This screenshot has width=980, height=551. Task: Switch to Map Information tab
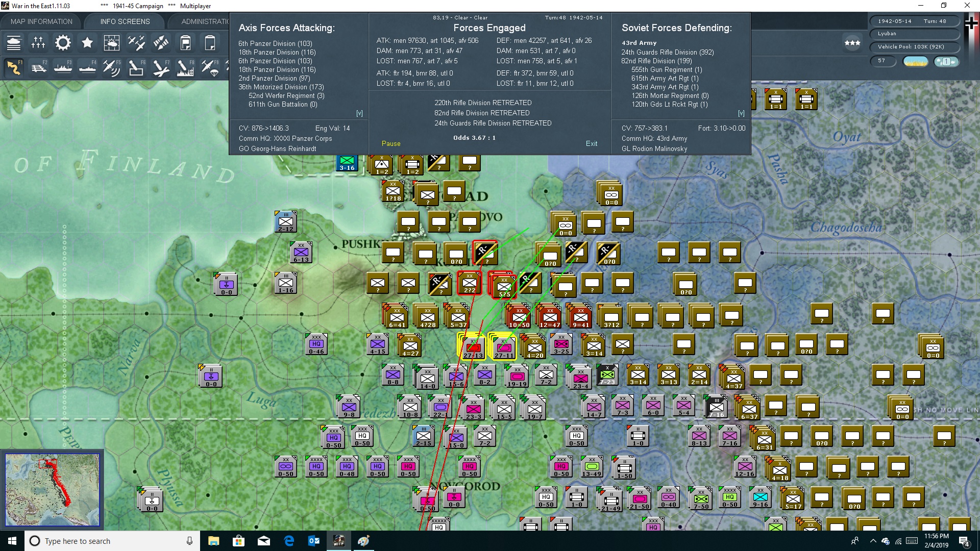(41, 21)
